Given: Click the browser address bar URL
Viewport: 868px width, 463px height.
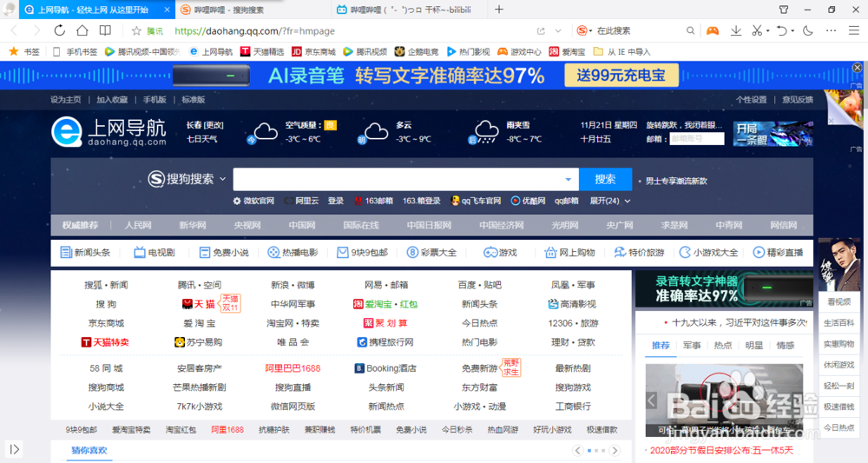Looking at the screenshot, I should (x=254, y=31).
